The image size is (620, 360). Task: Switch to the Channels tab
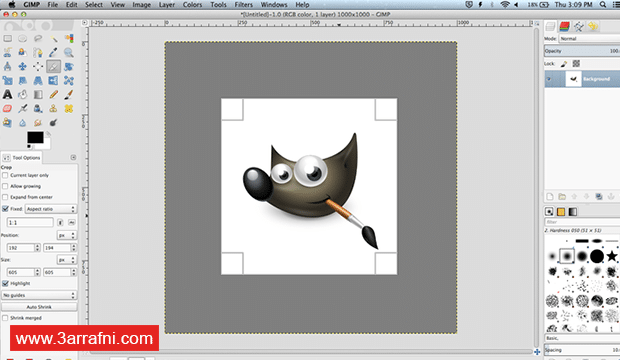click(564, 27)
